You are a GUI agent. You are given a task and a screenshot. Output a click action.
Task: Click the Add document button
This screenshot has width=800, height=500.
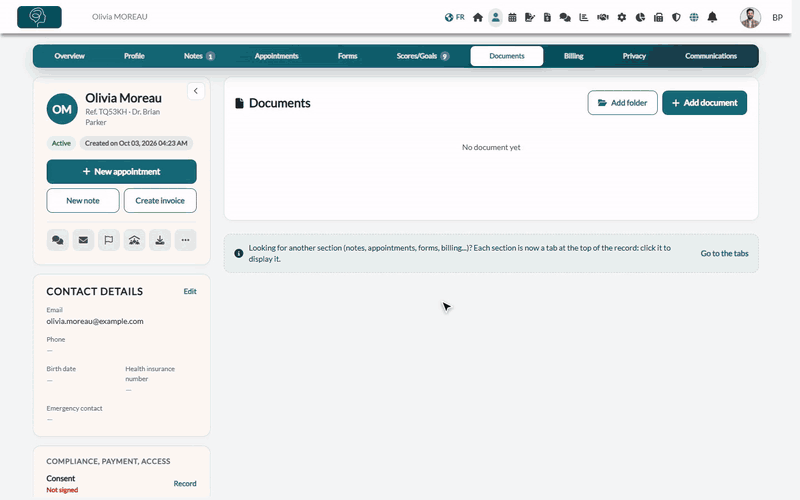[705, 103]
